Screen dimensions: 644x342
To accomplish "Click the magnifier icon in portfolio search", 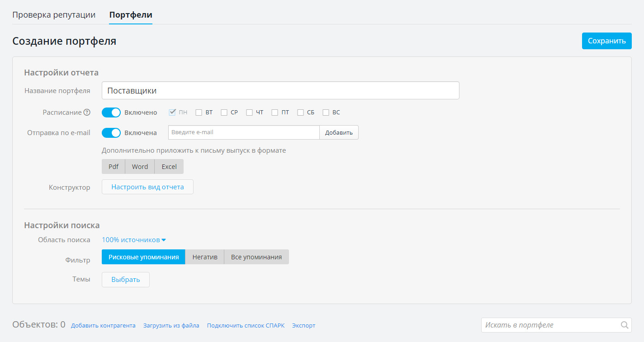I will tap(625, 325).
